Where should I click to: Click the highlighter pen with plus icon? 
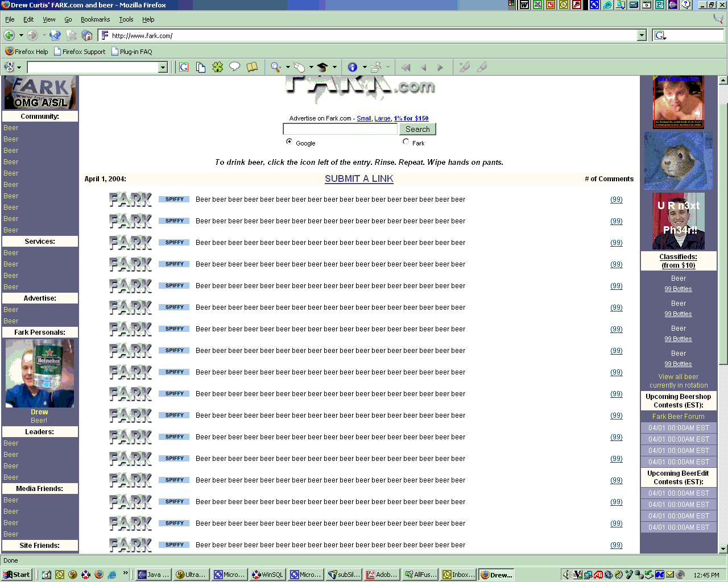(464, 67)
